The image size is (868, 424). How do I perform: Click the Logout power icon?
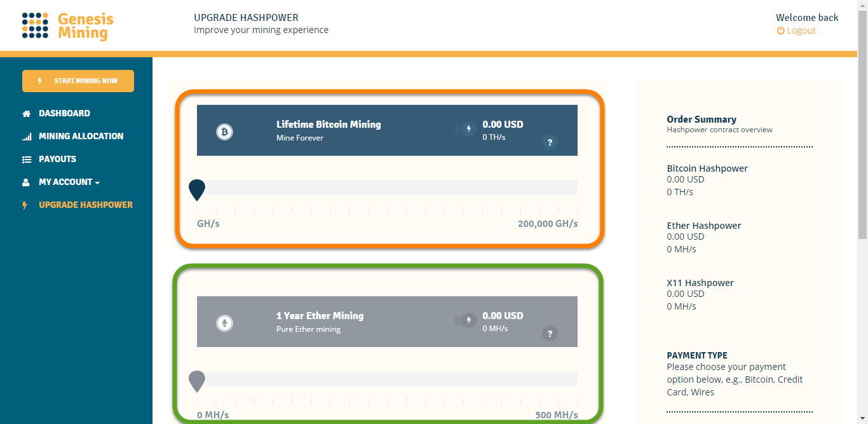(x=780, y=31)
